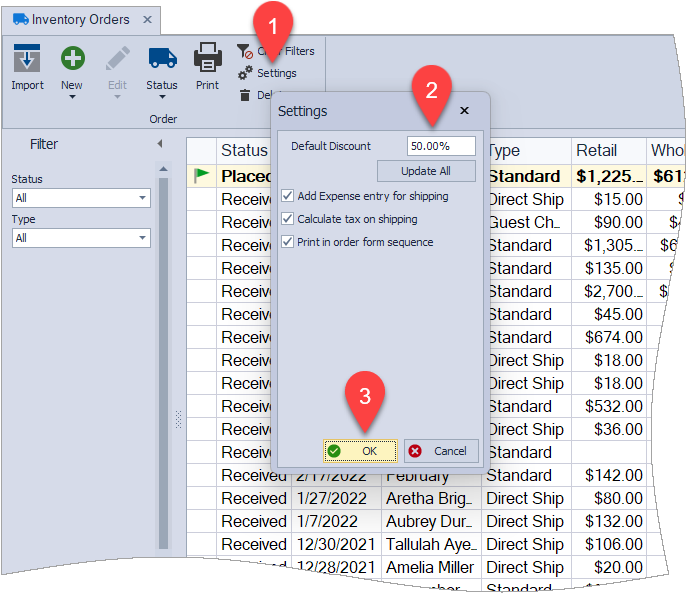Click the Status column header
This screenshot has width=687, height=593.
[244, 150]
